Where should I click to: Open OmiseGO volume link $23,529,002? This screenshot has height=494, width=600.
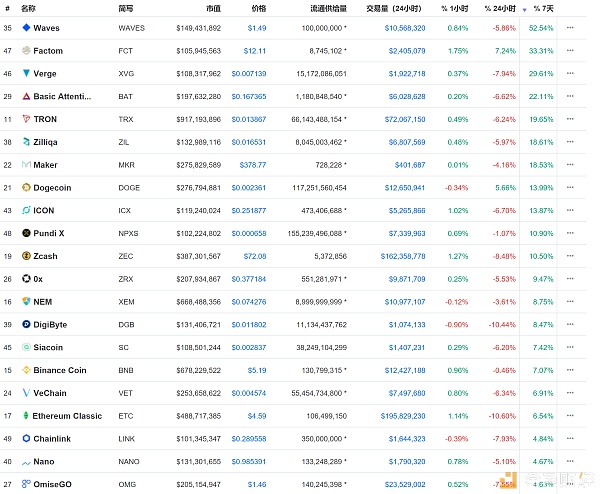click(x=405, y=484)
